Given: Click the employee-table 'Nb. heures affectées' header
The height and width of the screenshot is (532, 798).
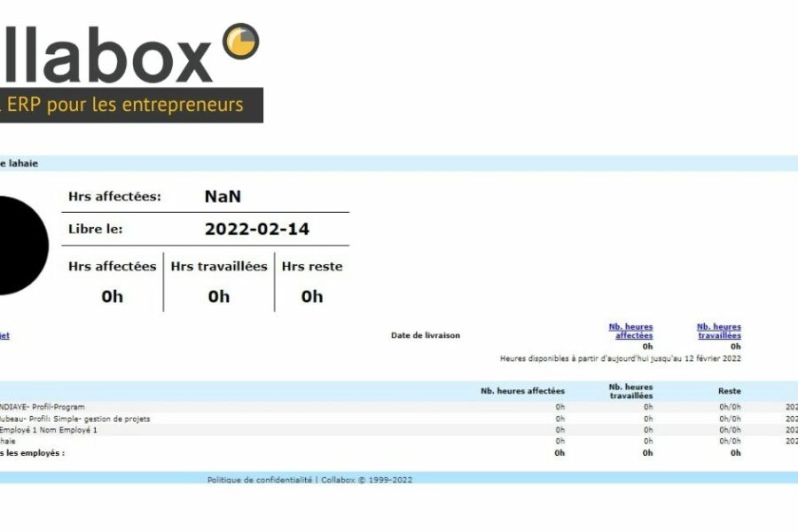Looking at the screenshot, I should tap(522, 391).
